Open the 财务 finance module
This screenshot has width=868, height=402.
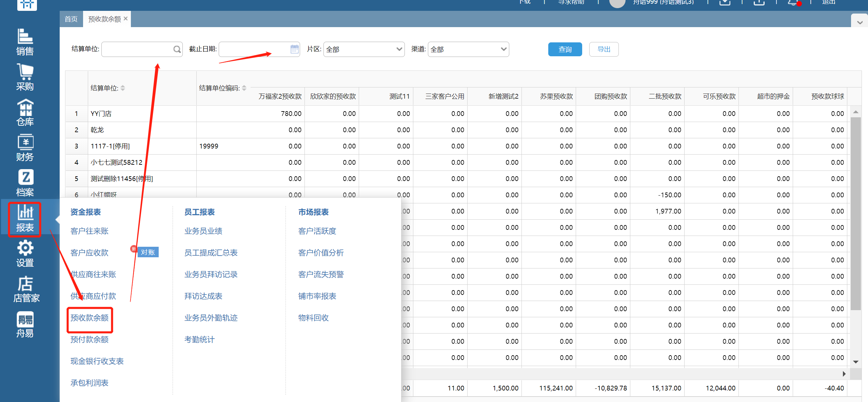coord(25,148)
